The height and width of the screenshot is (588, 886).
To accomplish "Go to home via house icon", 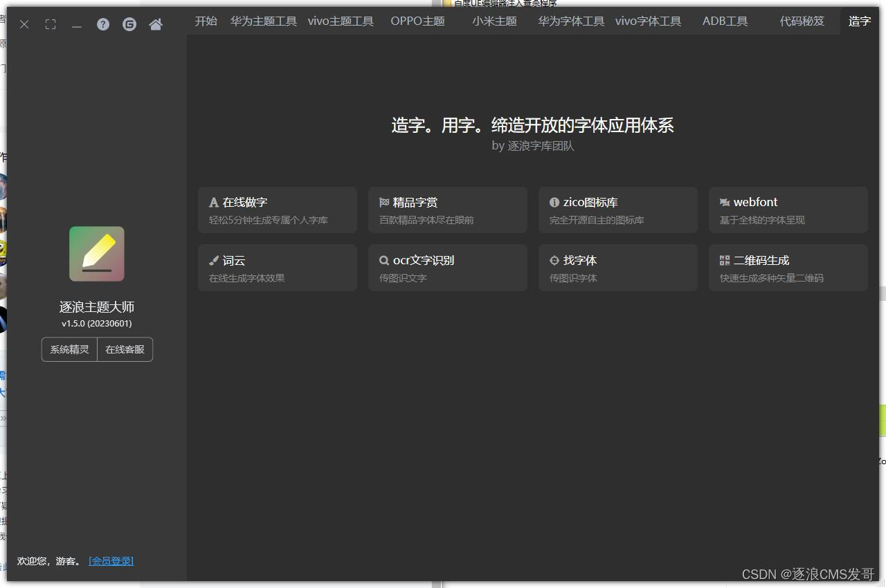I will pyautogui.click(x=156, y=24).
